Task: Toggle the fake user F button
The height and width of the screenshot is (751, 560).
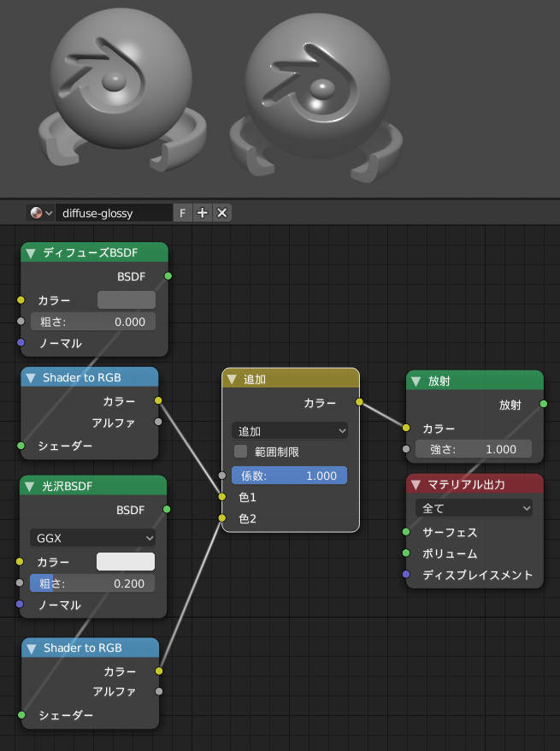Action: (x=182, y=213)
